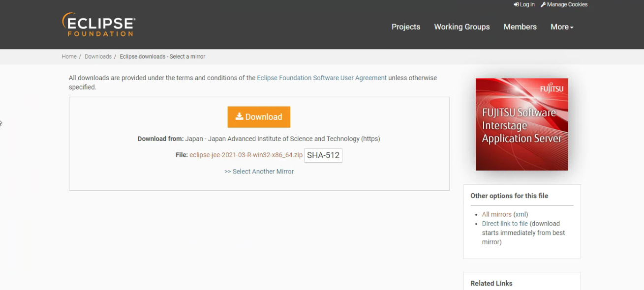The image size is (644, 290).
Task: Open the Members menu item
Action: pos(520,27)
